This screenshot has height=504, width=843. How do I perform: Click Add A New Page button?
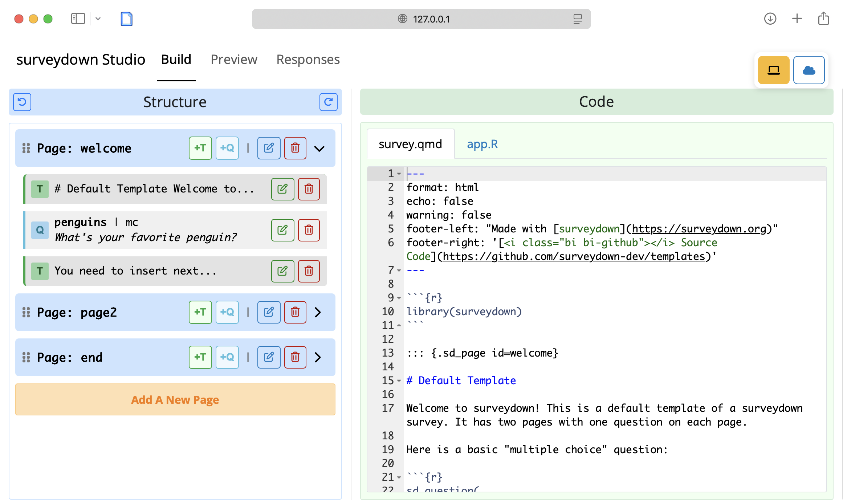[175, 399]
